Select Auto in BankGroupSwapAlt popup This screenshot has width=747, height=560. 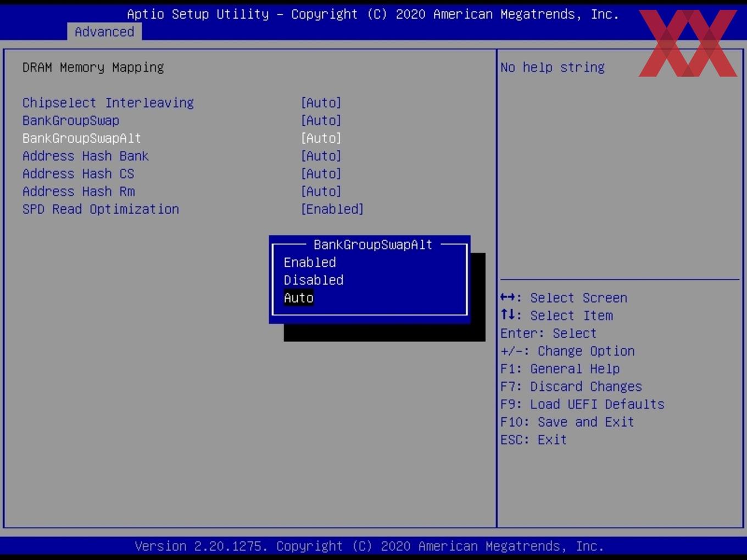coord(299,298)
